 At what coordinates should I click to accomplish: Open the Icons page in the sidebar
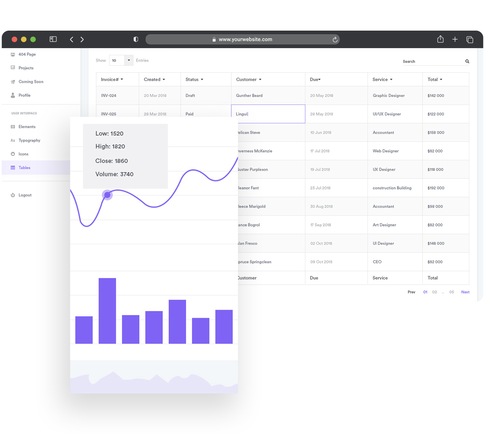tap(24, 154)
